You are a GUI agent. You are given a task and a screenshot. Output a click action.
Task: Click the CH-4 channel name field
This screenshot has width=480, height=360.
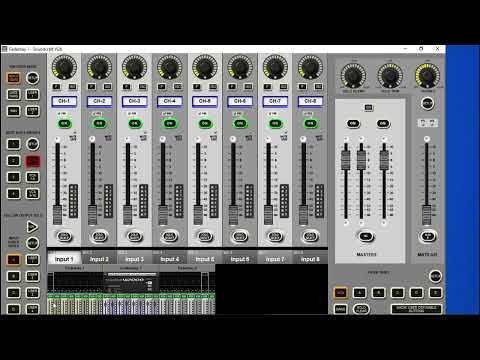(x=169, y=101)
